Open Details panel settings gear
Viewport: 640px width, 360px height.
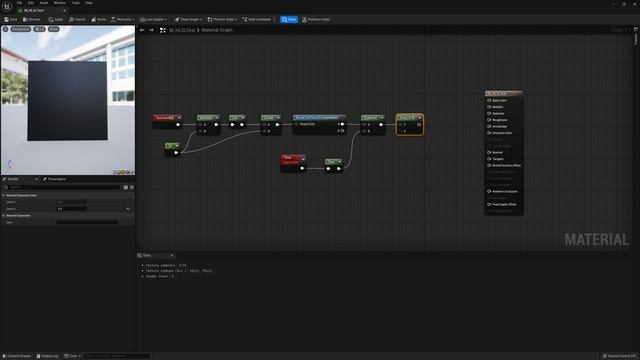coord(132,187)
